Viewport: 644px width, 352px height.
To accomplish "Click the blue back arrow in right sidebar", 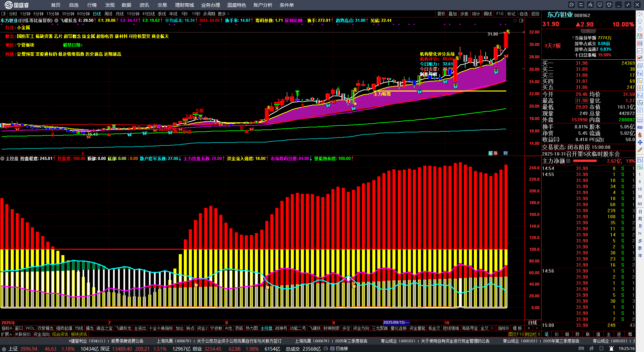I will pos(640,14).
